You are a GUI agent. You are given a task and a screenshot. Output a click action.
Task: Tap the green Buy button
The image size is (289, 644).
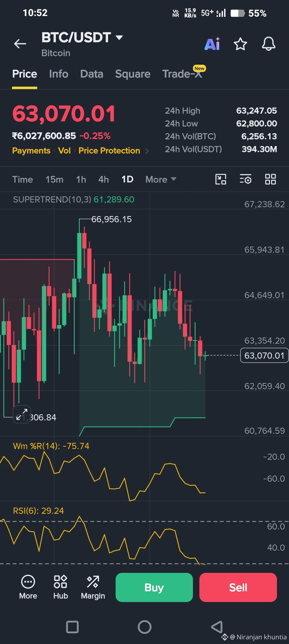(x=154, y=587)
